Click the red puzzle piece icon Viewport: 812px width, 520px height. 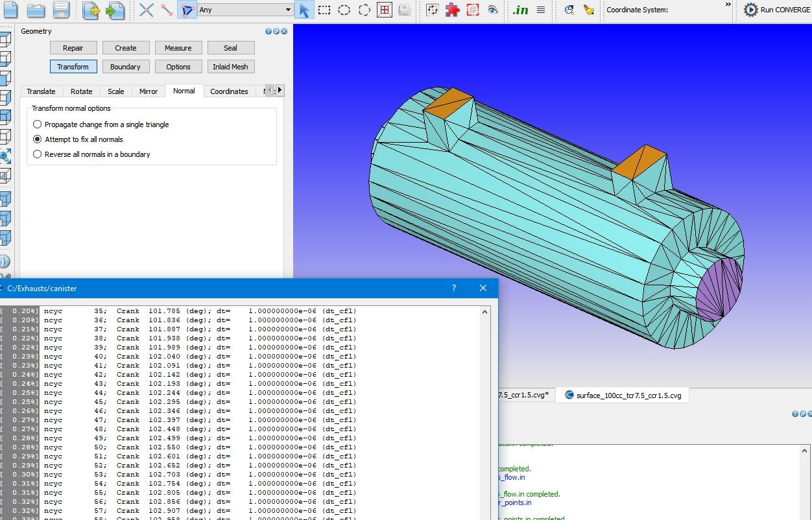coord(453,10)
